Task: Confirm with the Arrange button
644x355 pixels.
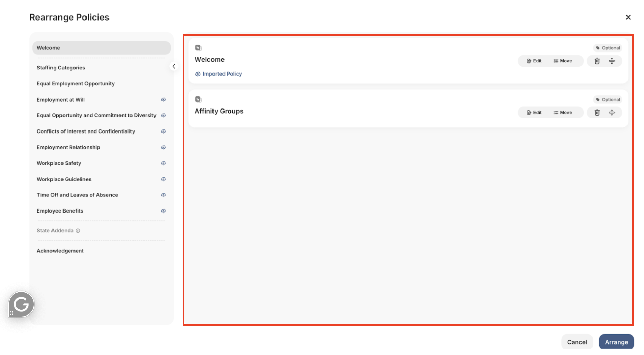Action: tap(617, 342)
